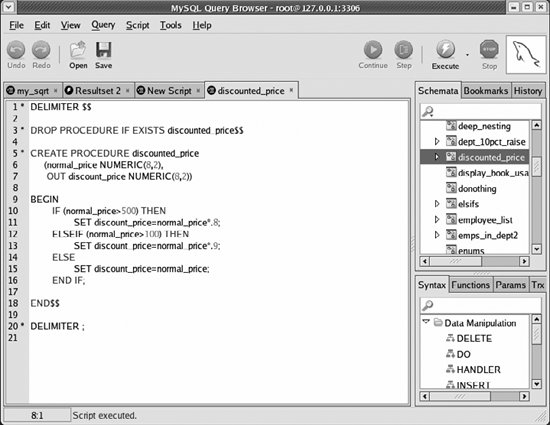
Task: Select employee_list procedure in tree
Action: click(485, 220)
